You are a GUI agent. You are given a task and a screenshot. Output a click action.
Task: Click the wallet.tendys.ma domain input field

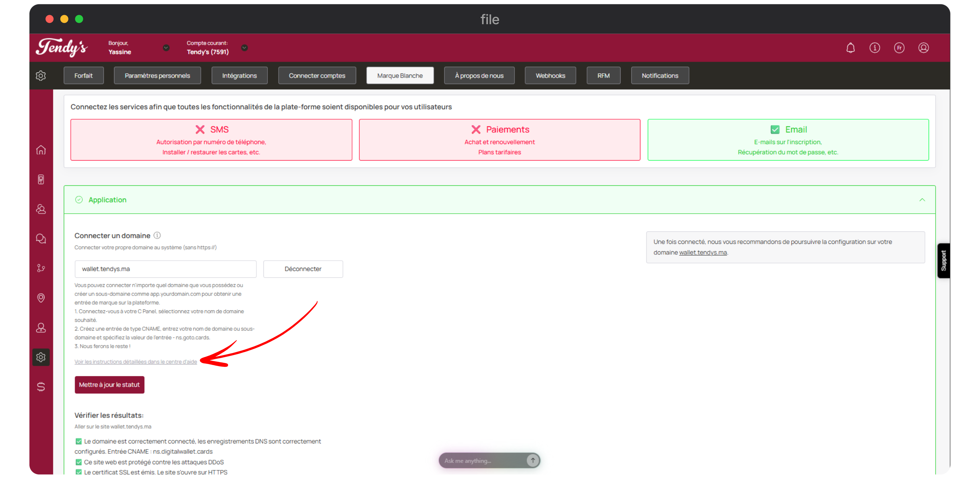click(165, 269)
